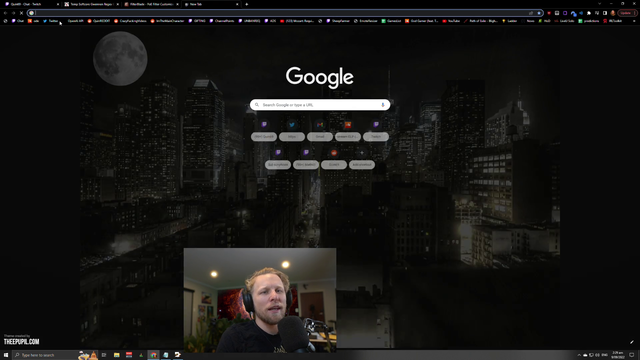Image resolution: width=640 pixels, height=360 pixels.
Task: Add a new shortcut with plus icon
Action: (362, 153)
